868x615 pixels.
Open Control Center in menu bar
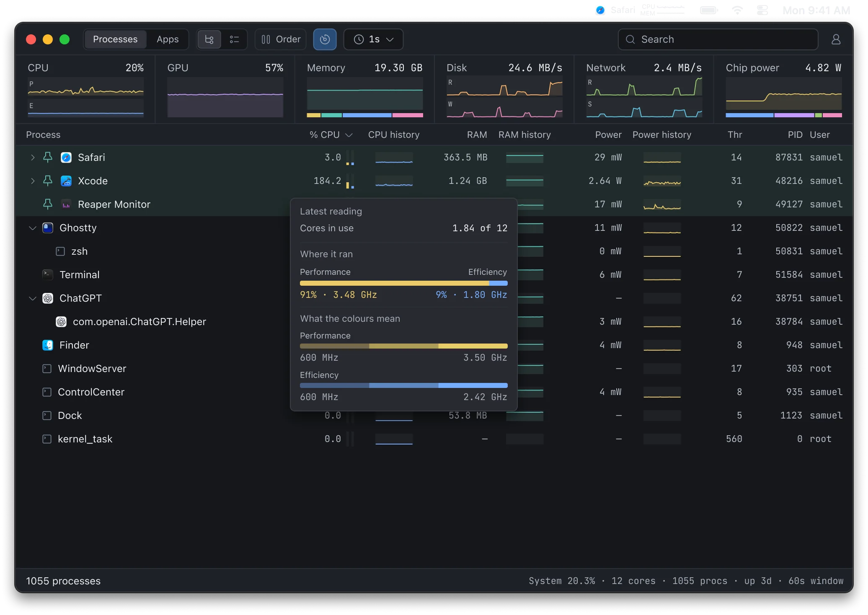click(x=762, y=10)
